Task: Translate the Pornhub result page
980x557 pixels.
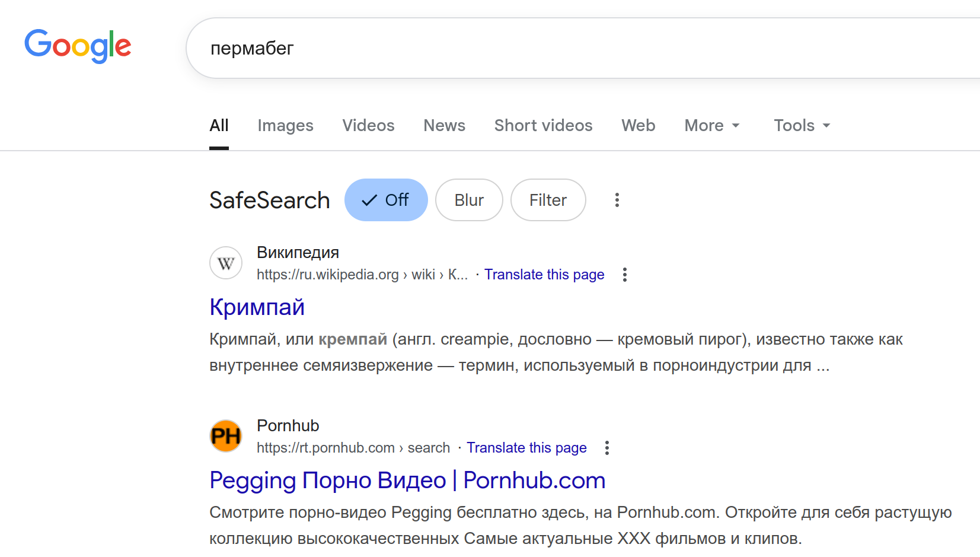Action: tap(526, 448)
